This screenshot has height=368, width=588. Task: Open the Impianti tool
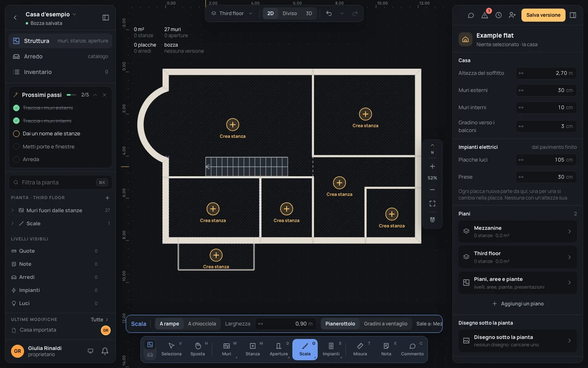(331, 350)
